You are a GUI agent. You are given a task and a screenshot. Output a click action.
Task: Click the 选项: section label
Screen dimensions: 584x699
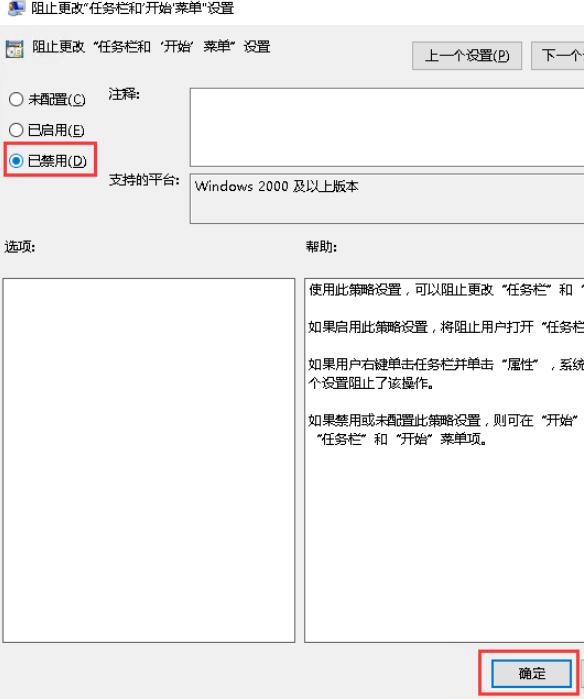20,247
